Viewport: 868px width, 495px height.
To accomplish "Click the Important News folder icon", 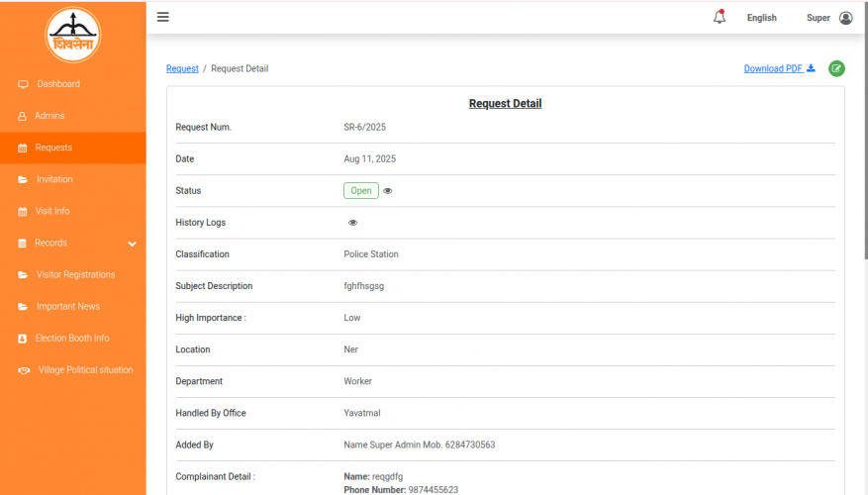I will pyautogui.click(x=23, y=307).
